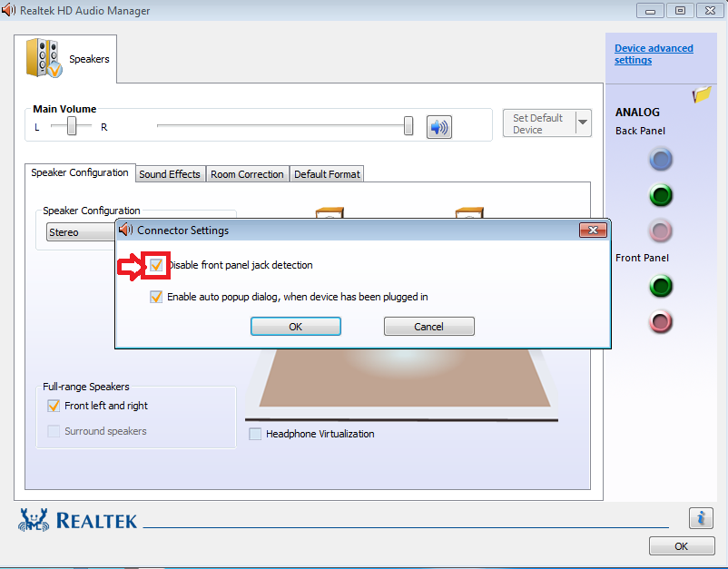This screenshot has height=569, width=728.
Task: Click the blue back panel jack
Action: [660, 159]
